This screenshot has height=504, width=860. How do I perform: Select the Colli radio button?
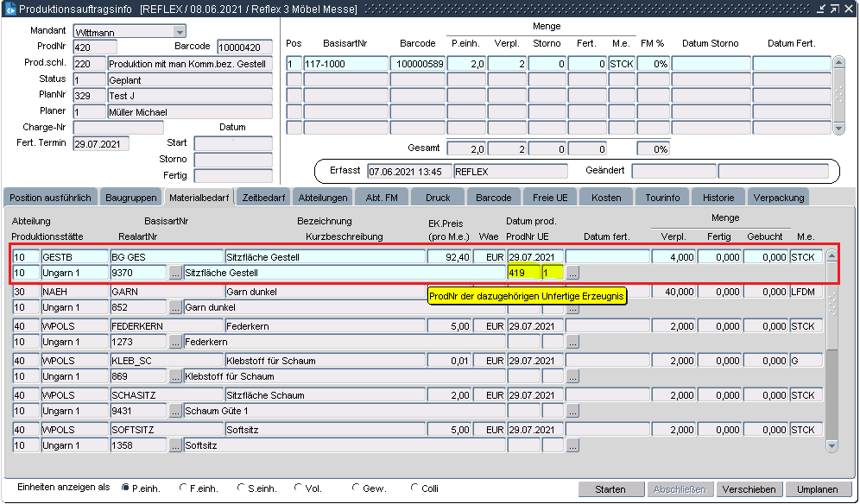point(414,488)
